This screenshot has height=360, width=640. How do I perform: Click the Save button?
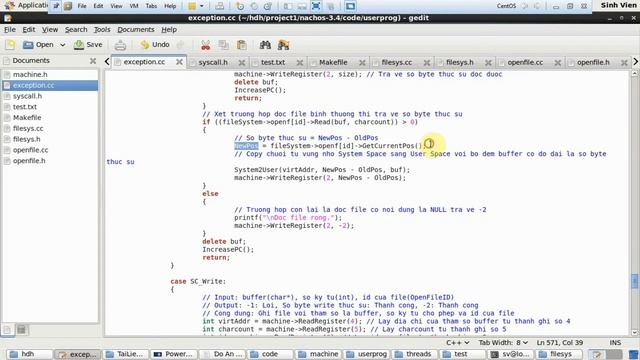point(88,45)
